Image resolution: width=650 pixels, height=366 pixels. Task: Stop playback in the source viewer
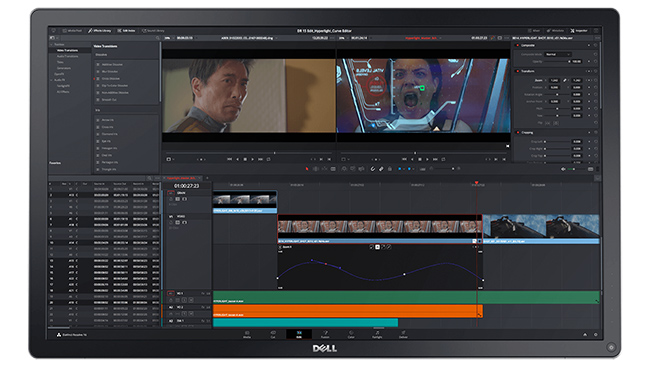click(x=245, y=159)
